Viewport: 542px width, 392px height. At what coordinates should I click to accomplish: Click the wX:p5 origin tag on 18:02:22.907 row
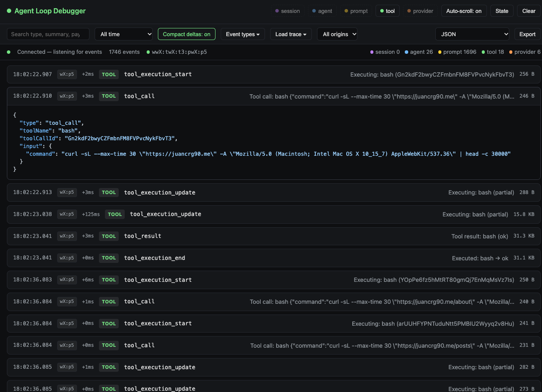click(x=67, y=74)
